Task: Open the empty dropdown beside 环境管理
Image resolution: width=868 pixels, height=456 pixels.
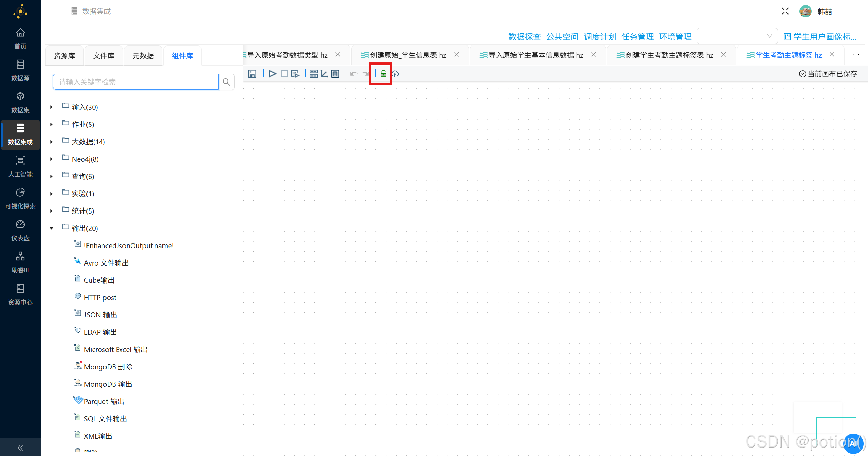Action: (x=737, y=36)
